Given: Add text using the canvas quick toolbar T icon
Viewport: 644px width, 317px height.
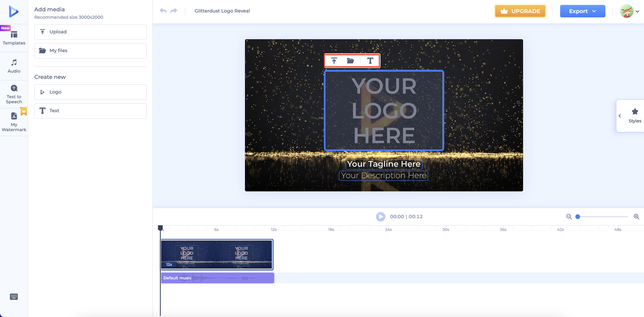Looking at the screenshot, I should click(370, 61).
